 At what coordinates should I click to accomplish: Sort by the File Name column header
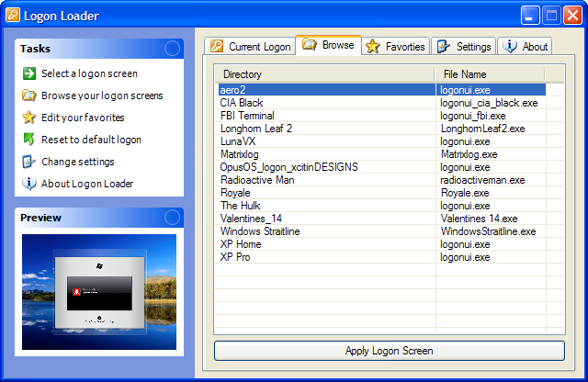click(490, 74)
